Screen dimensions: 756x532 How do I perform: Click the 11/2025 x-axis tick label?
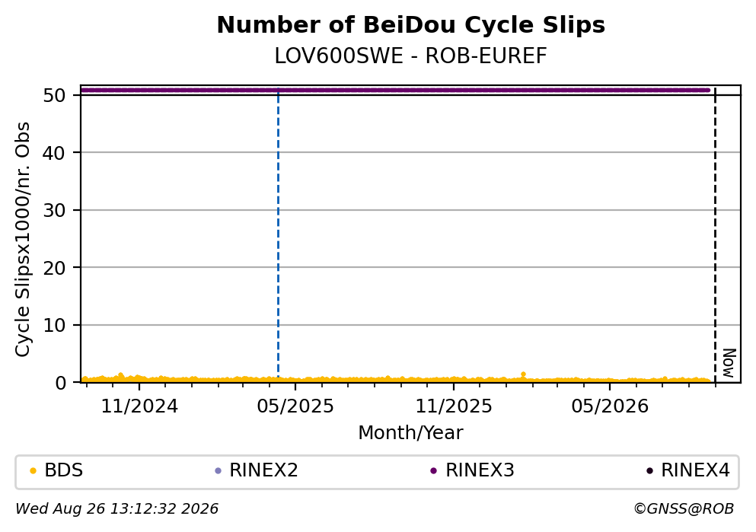click(x=454, y=406)
